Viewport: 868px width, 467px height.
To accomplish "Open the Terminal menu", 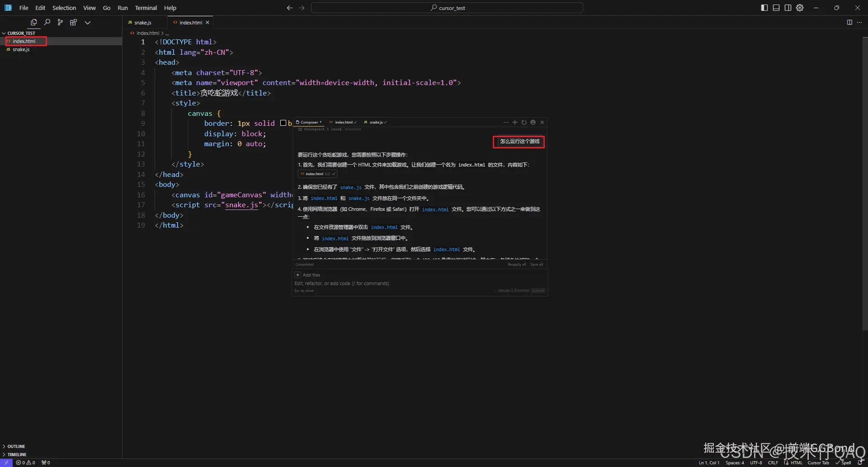I will (x=146, y=8).
